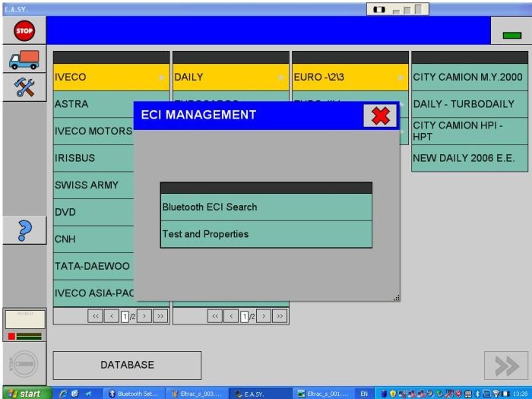Click the DATABASE button
Screen dimensions: 532x399
(x=127, y=365)
